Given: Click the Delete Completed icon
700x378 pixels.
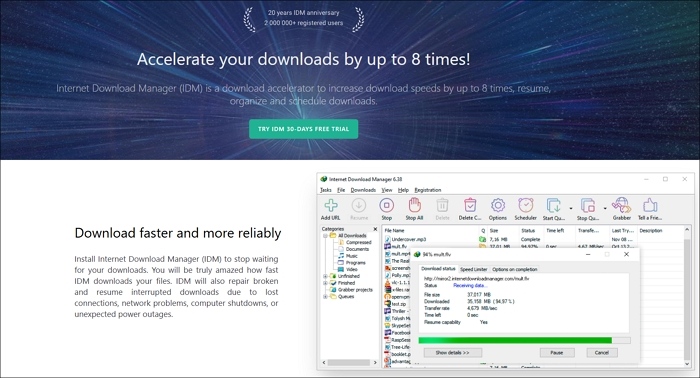Looking at the screenshot, I should point(470,206).
